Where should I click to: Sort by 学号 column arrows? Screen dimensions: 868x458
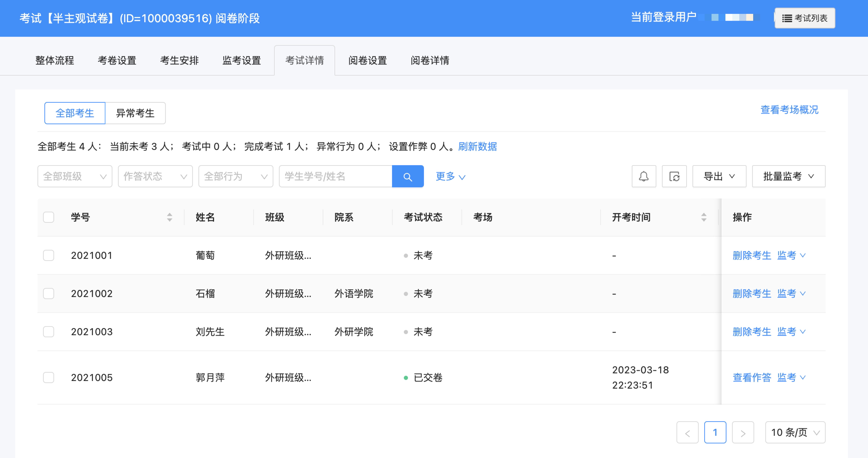(170, 217)
